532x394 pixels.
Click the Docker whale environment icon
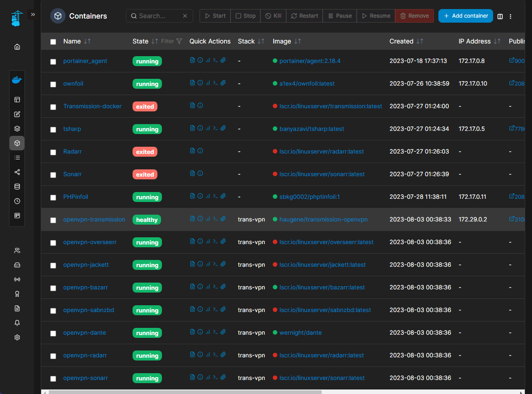[x=17, y=80]
